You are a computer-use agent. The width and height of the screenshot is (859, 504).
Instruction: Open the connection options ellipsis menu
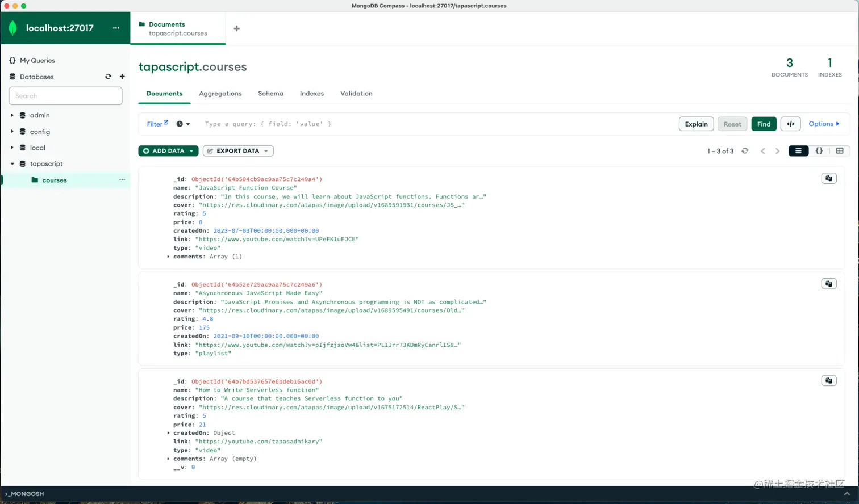click(x=116, y=28)
